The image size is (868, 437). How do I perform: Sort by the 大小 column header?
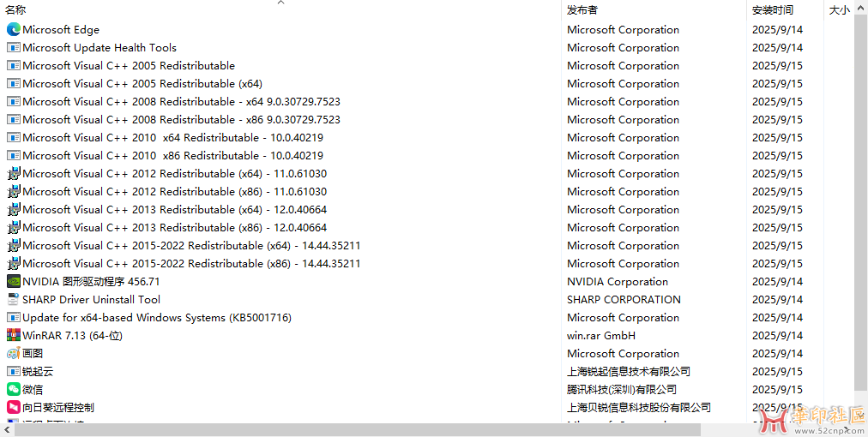click(839, 10)
